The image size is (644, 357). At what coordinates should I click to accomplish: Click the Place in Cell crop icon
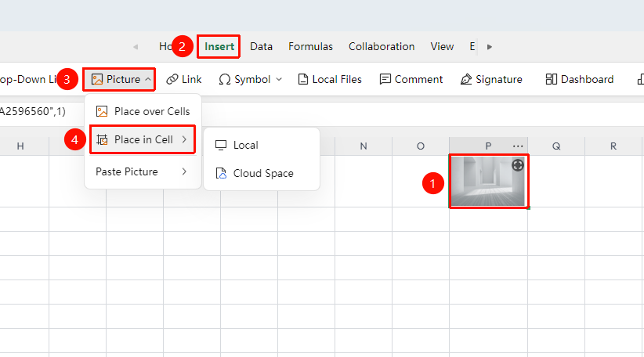point(102,139)
